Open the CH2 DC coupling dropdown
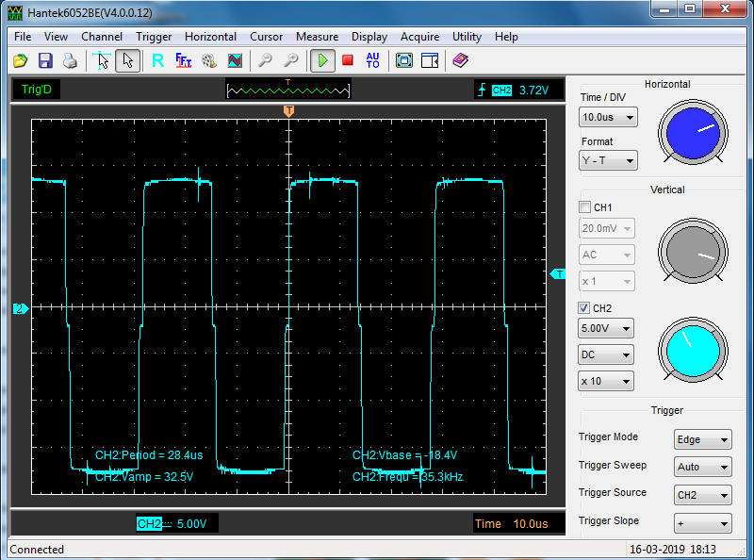Viewport: 754px width, 560px height. point(605,355)
